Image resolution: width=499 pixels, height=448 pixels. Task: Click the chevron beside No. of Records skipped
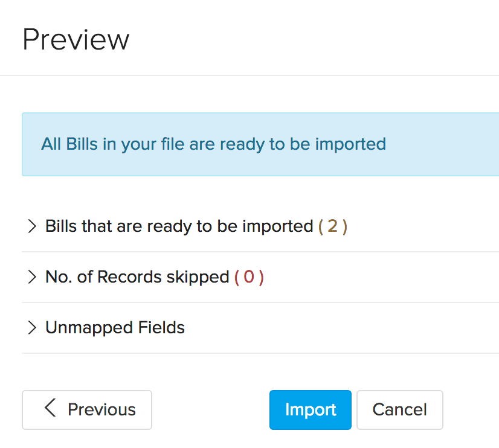[33, 277]
